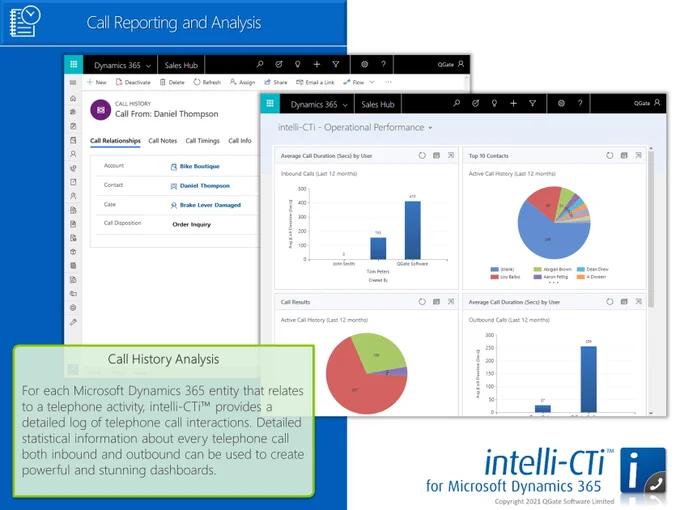Expand Call Results chart
The height and width of the screenshot is (510, 680).
[x=451, y=301]
